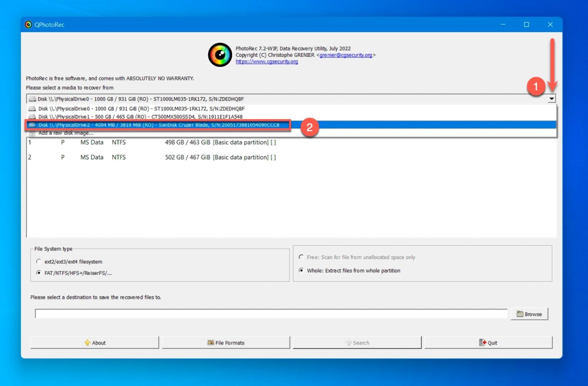
Task: Click the disk icon beside SanDisk Cruzer entry
Action: coord(32,125)
